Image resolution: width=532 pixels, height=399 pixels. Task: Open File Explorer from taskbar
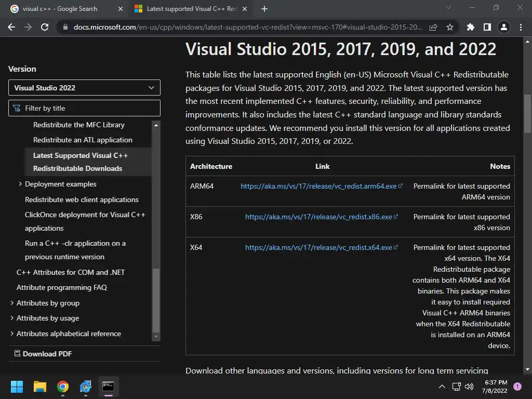(39, 387)
